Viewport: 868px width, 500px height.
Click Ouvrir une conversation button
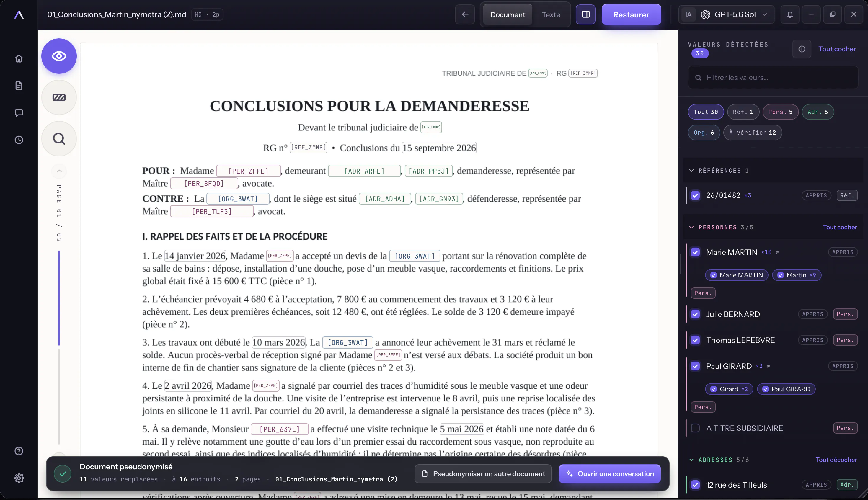[610, 474]
